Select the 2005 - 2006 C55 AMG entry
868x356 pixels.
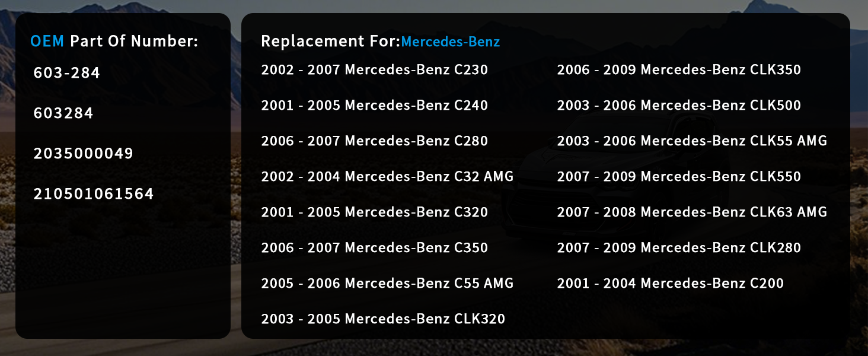point(387,284)
